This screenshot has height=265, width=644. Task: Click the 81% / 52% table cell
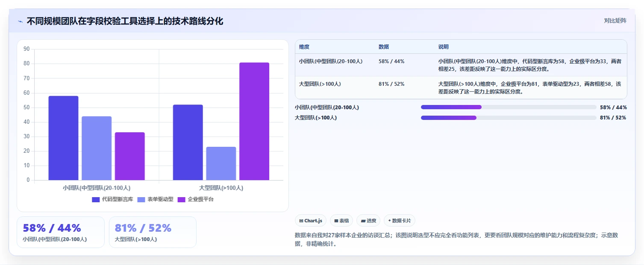(x=391, y=84)
